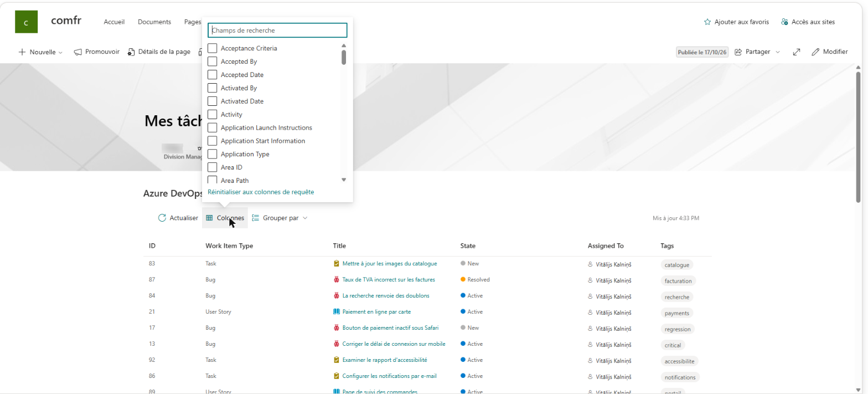This screenshot has width=868, height=394.
Task: Open Détails de la page icon
Action: click(x=131, y=52)
